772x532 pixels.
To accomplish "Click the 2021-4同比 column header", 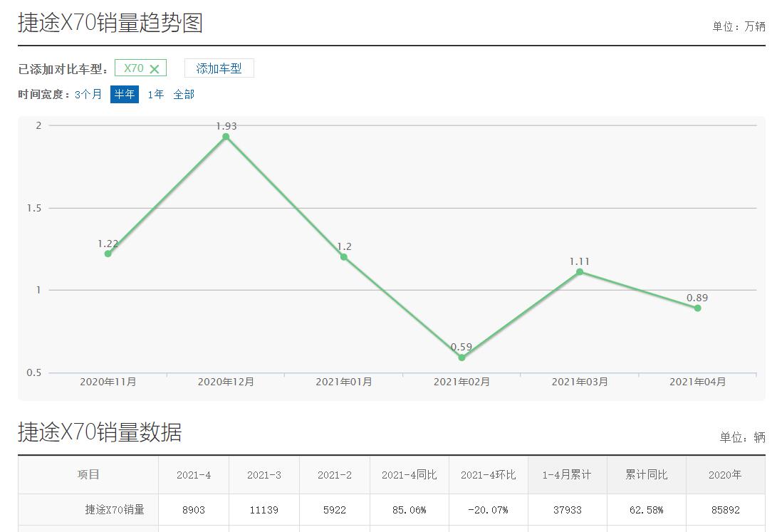I will (409, 475).
